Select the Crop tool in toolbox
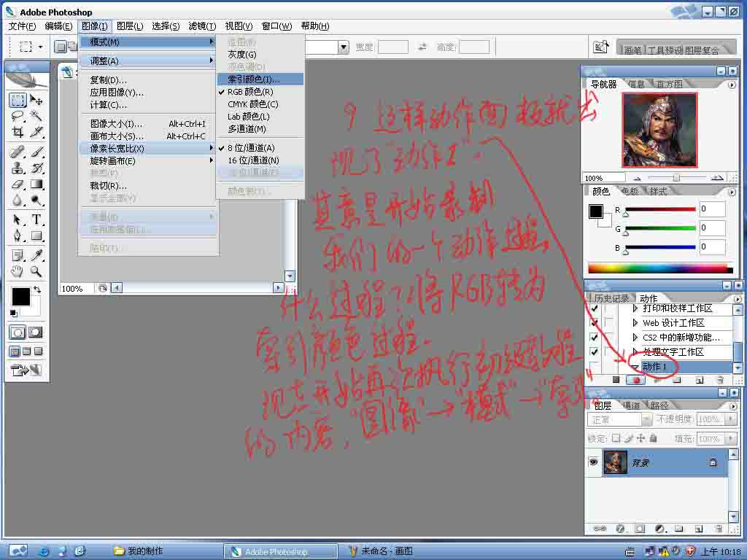The height and width of the screenshot is (560, 747). coord(18,132)
